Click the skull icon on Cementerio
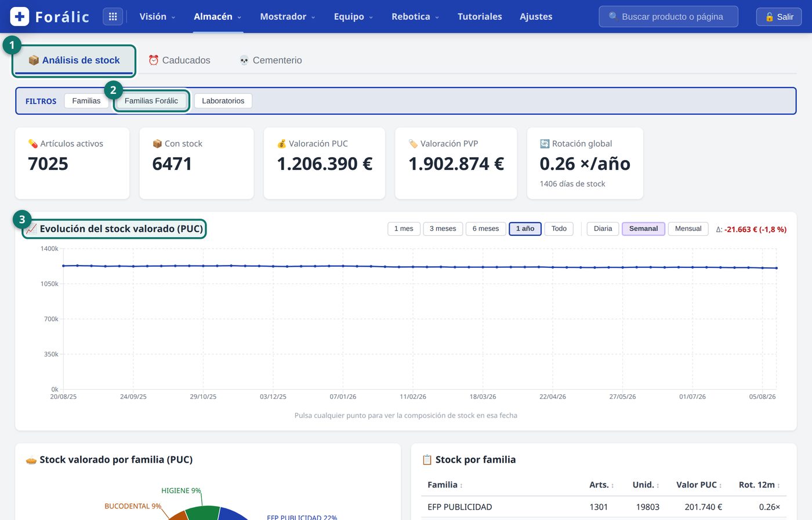 244,60
